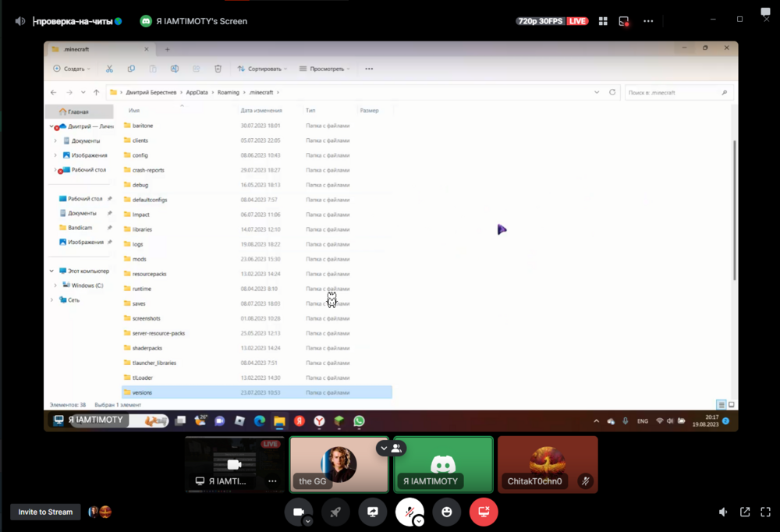The height and width of the screenshot is (532, 780).
Task: Select Bandicam in quick access
Action: [80, 228]
